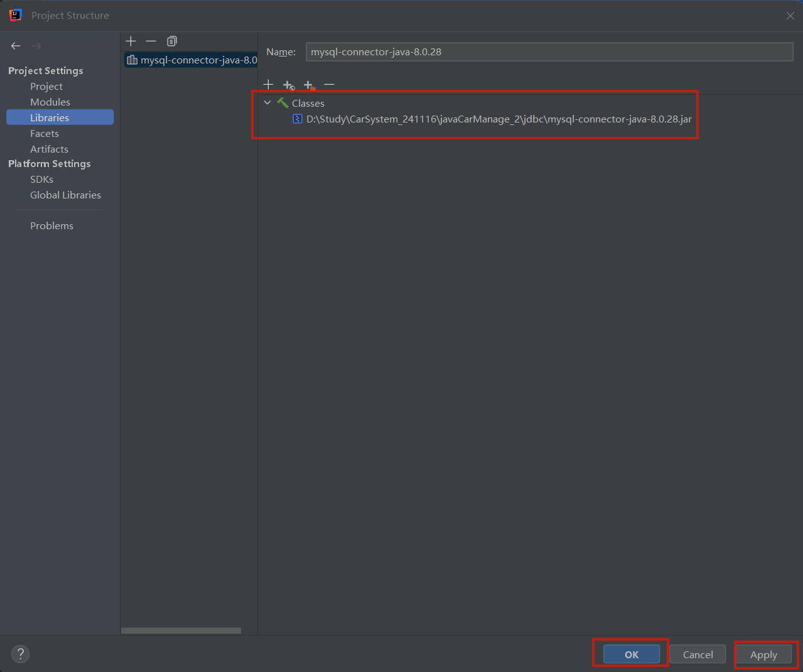The height and width of the screenshot is (672, 803).
Task: Open help via the question mark icon
Action: (x=20, y=654)
